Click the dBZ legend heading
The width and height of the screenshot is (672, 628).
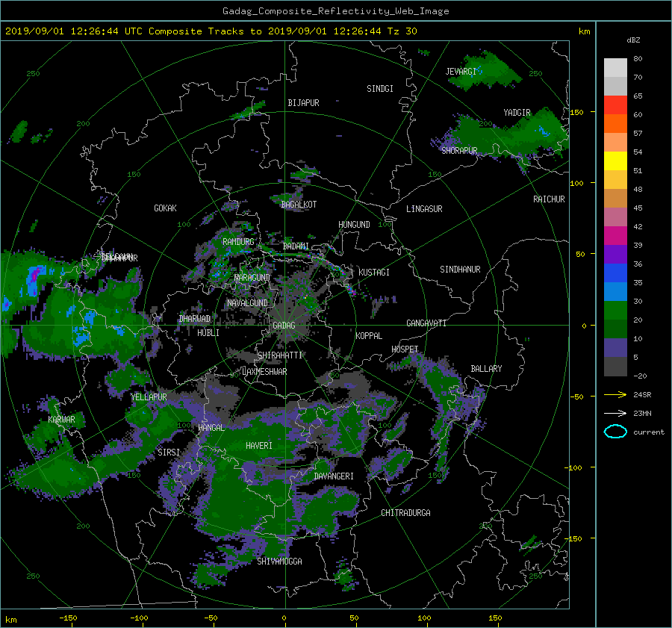pyautogui.click(x=633, y=40)
